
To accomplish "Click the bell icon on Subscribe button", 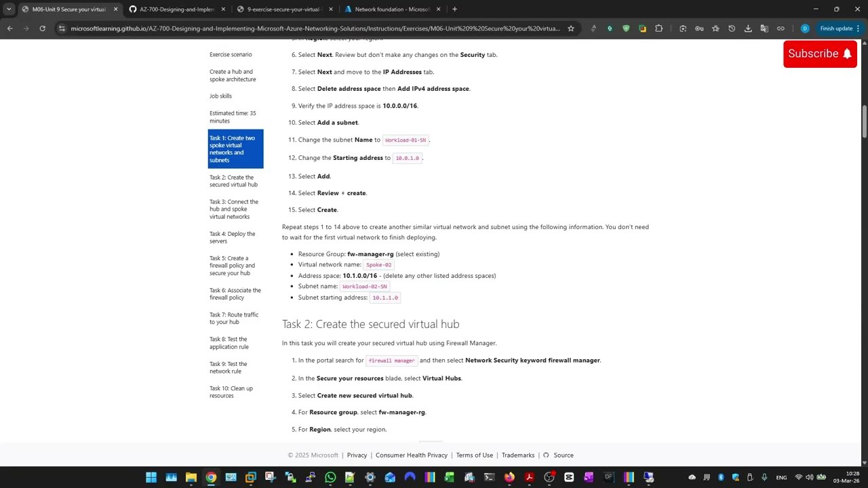I will click(x=847, y=54).
